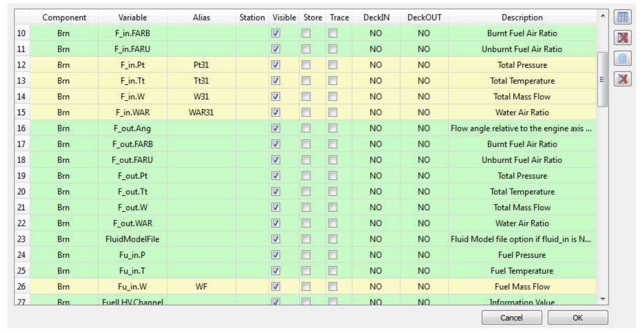Click the red X delete icon

622,79
